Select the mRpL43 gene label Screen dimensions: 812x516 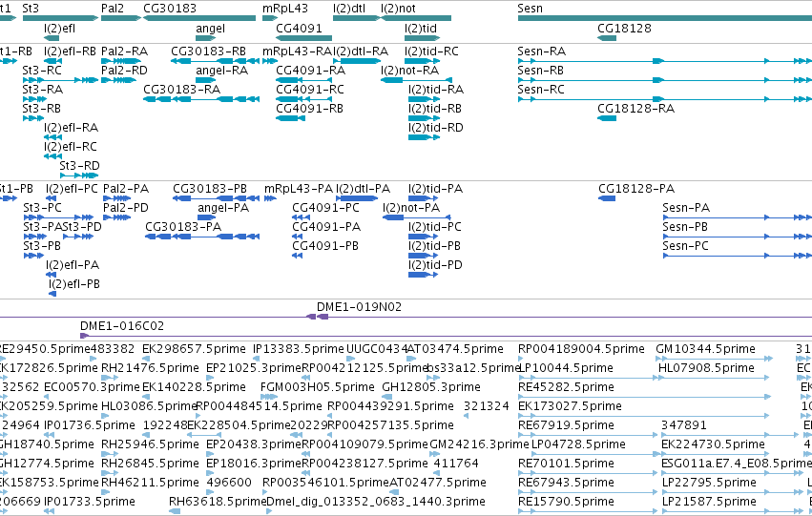point(285,9)
